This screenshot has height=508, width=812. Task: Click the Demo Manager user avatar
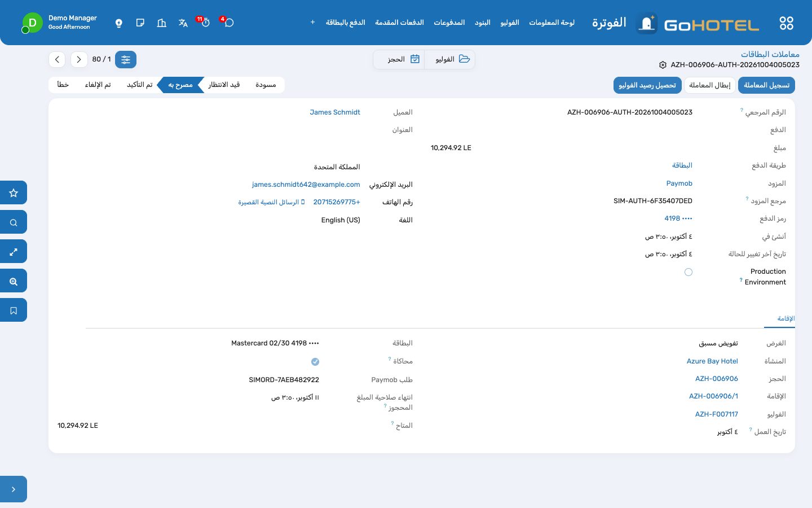tap(32, 23)
